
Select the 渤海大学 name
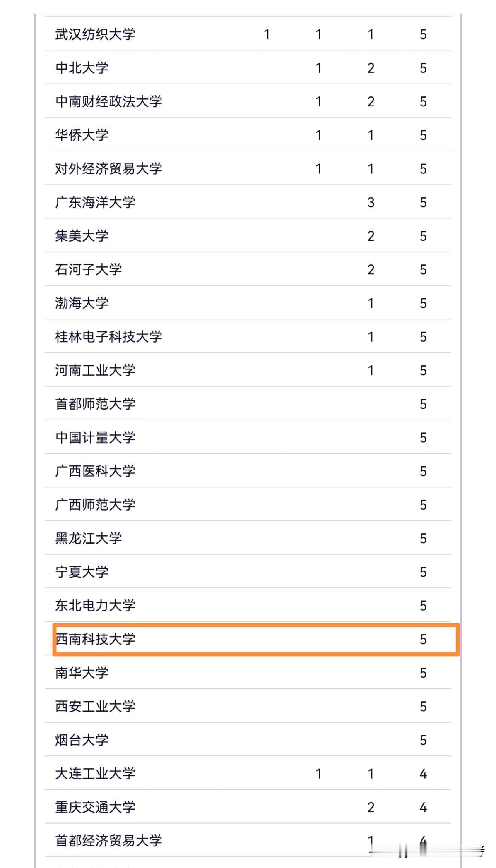(82, 303)
